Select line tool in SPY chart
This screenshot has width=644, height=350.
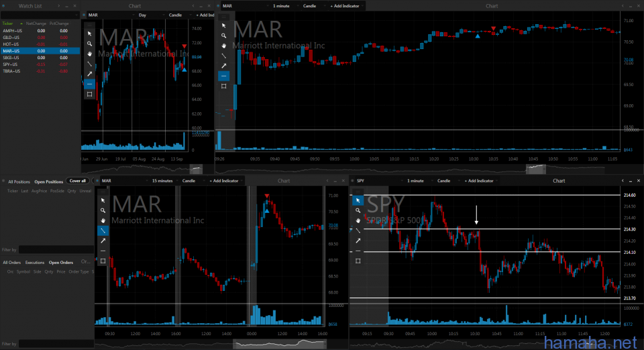(x=358, y=230)
